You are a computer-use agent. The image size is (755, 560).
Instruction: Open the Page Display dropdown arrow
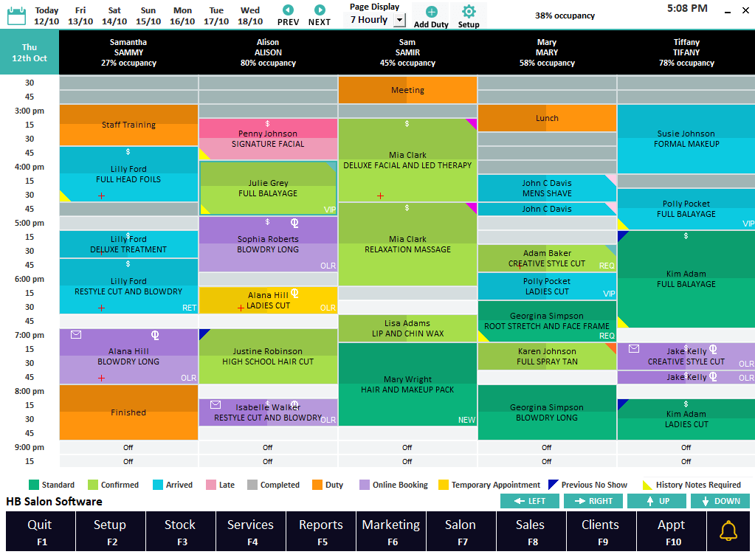[x=399, y=21]
